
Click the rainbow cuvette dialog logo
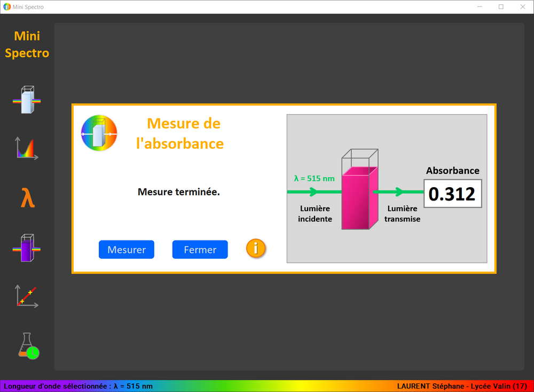99,133
